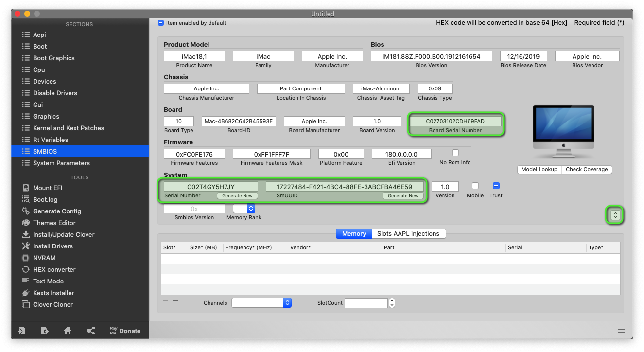
Task: Click the PayPal Donate button
Action: [125, 331]
